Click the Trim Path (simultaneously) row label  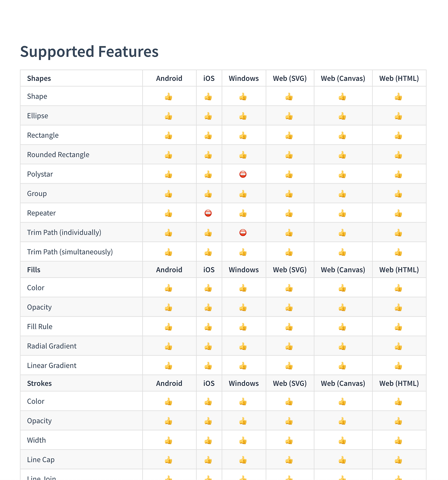(x=70, y=252)
